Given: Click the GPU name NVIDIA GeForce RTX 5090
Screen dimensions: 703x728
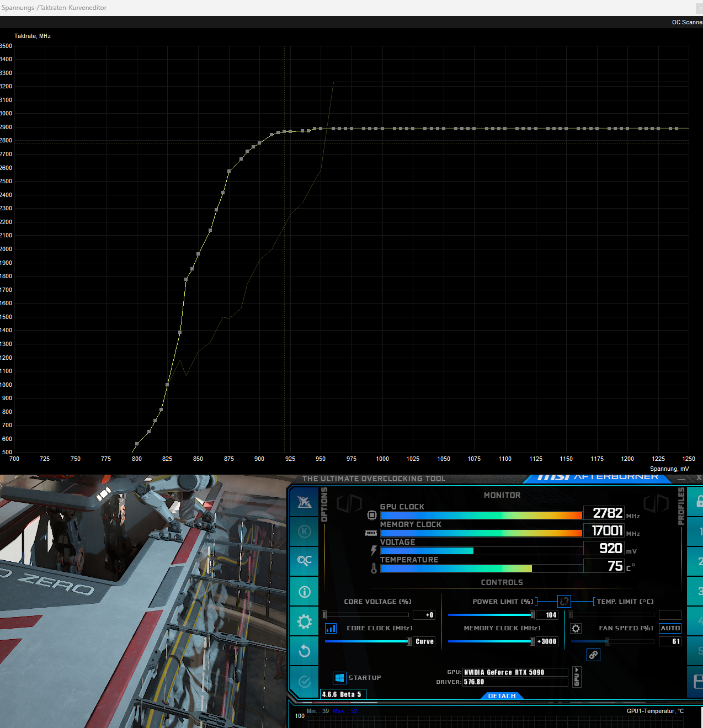Looking at the screenshot, I should click(x=515, y=672).
